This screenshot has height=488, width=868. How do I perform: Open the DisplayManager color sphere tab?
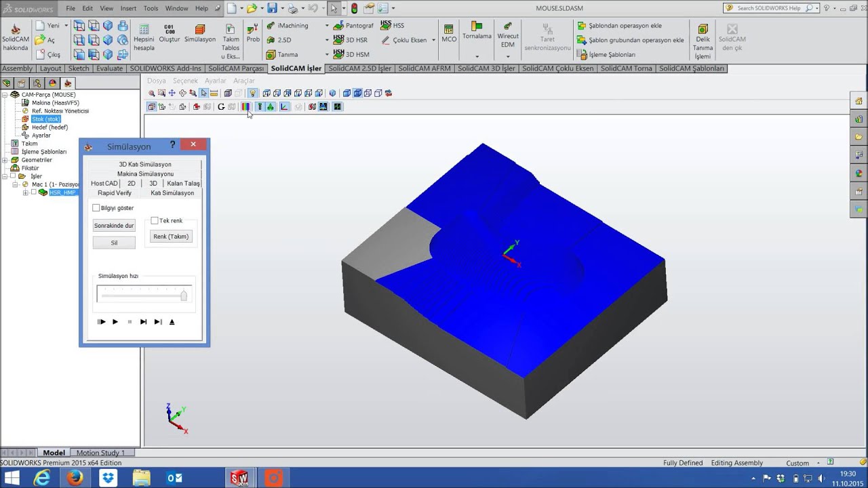coord(52,83)
